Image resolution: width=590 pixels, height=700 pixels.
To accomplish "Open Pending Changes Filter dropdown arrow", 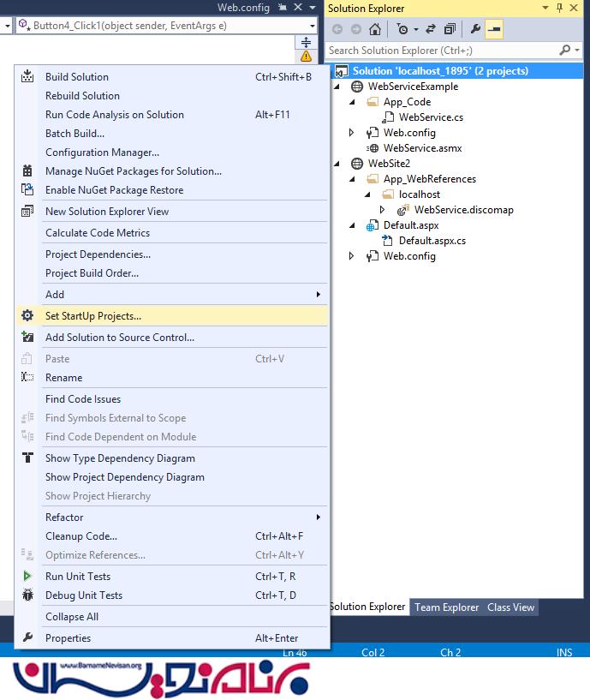I will pyautogui.click(x=415, y=28).
